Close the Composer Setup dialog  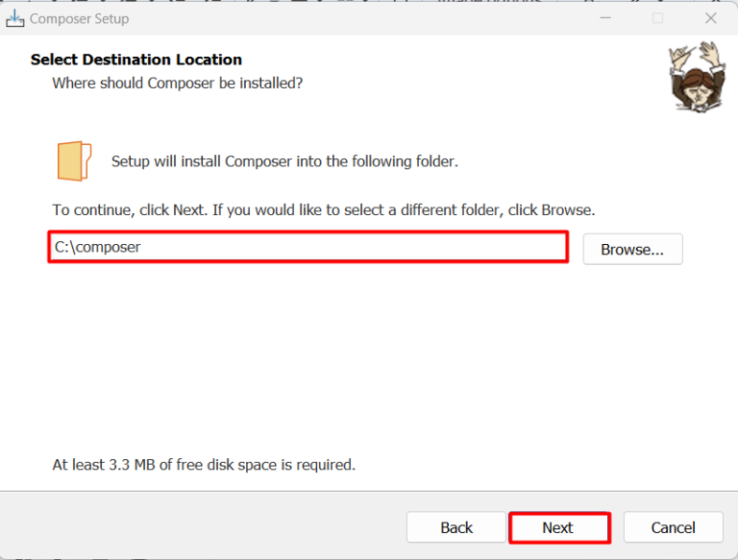point(711,18)
